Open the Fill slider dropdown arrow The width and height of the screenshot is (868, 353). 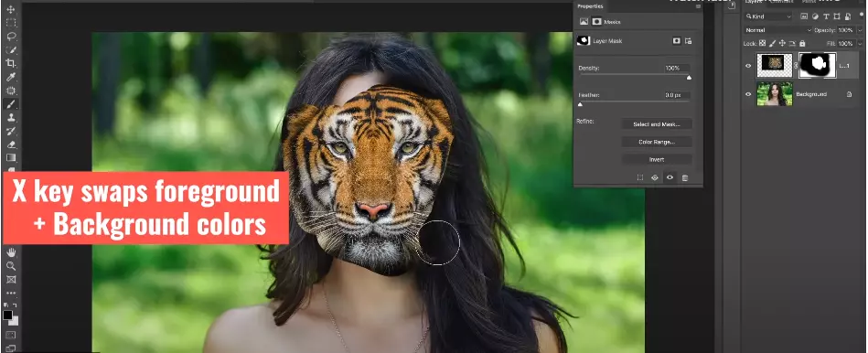coord(859,43)
